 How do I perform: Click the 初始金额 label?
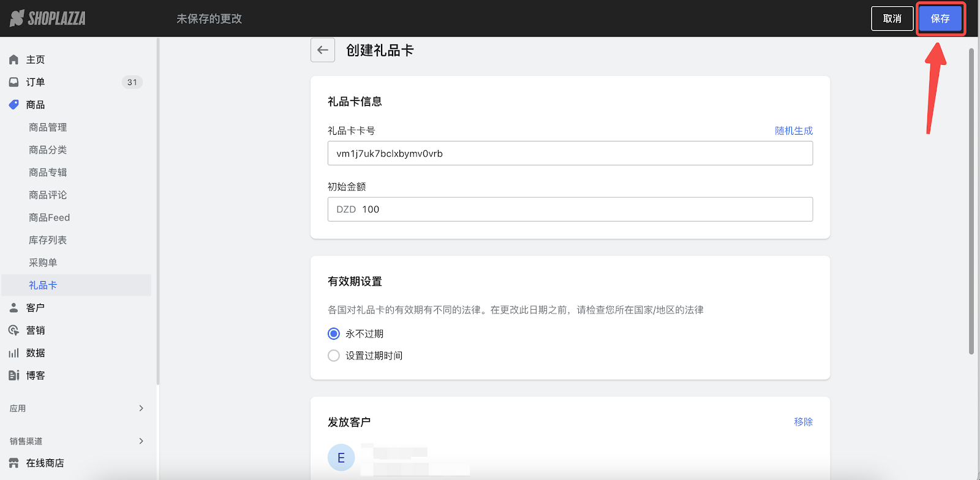(x=347, y=187)
